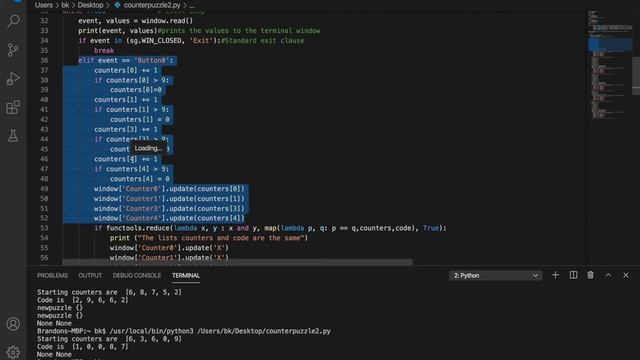Screen dimensions: 640x360
Task: Open the Manage gear menu
Action: pyautogui.click(x=13, y=352)
